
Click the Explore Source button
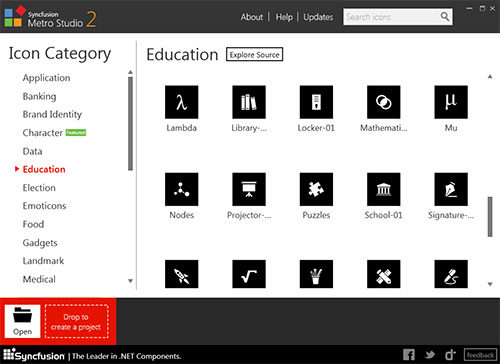tap(255, 54)
